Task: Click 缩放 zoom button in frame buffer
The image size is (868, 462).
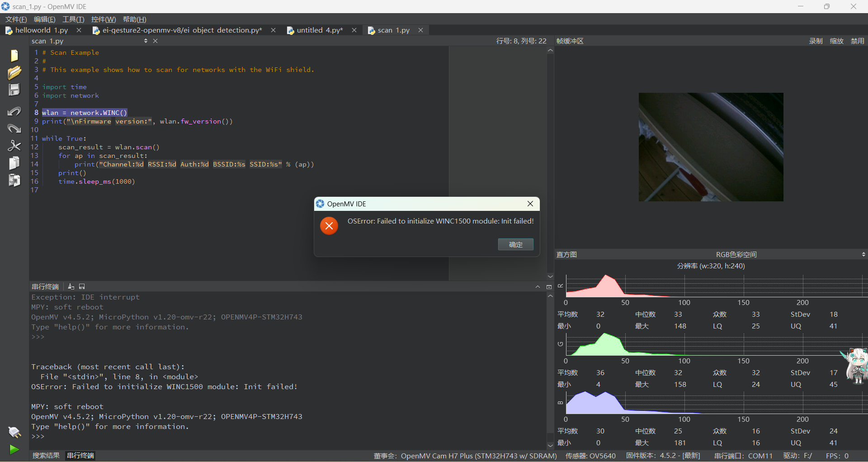Action: click(x=837, y=41)
